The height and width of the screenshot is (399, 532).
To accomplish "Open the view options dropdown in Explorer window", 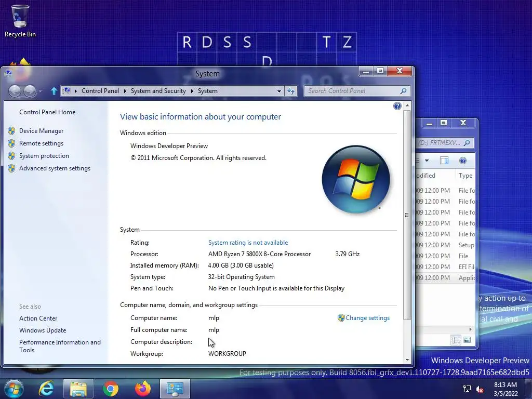I will tap(427, 161).
